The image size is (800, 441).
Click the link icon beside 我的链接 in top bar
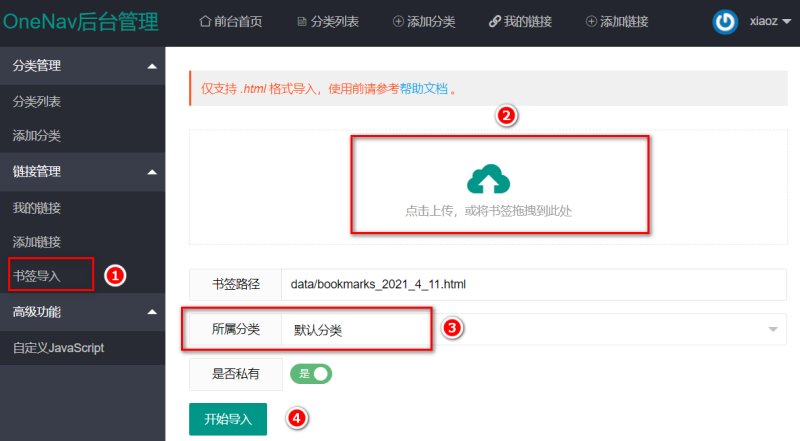pos(494,21)
